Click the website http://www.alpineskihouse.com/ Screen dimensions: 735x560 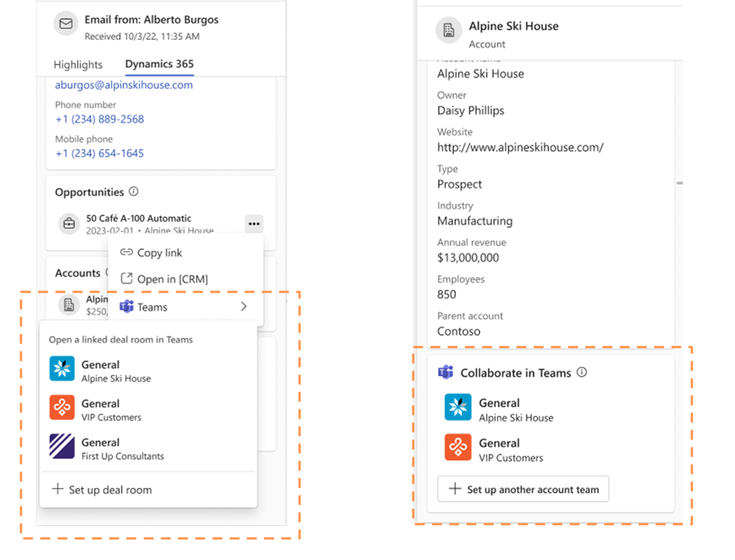click(520, 148)
